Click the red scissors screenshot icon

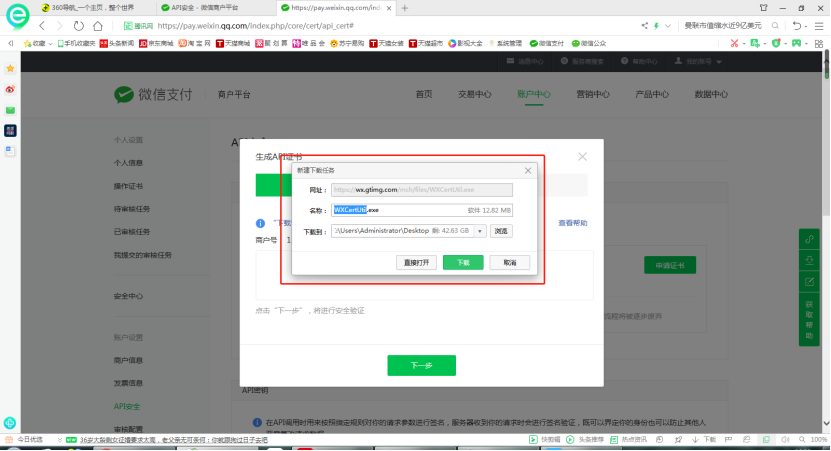click(734, 43)
